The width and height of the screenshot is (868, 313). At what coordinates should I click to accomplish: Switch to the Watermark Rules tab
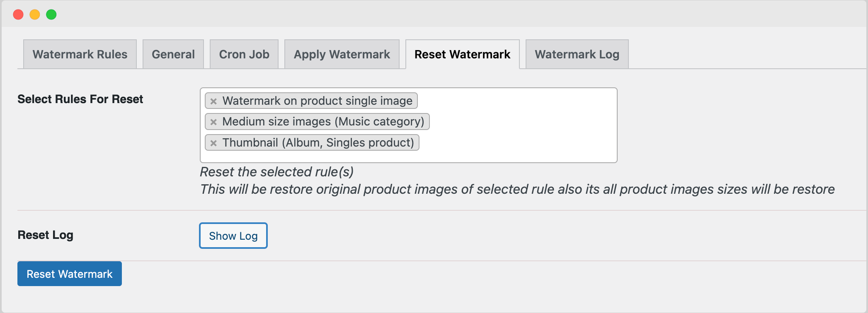pyautogui.click(x=80, y=54)
